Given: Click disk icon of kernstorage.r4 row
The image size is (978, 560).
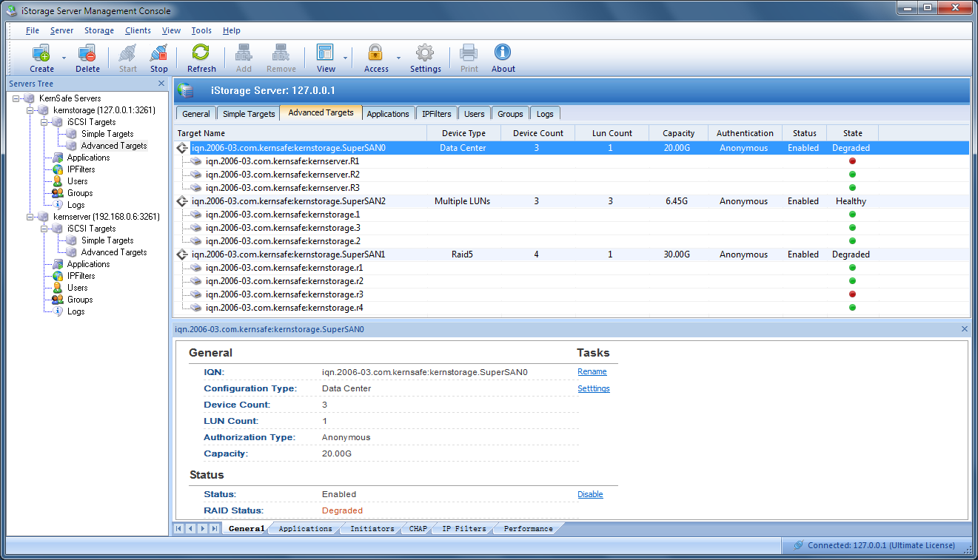Looking at the screenshot, I should (195, 308).
